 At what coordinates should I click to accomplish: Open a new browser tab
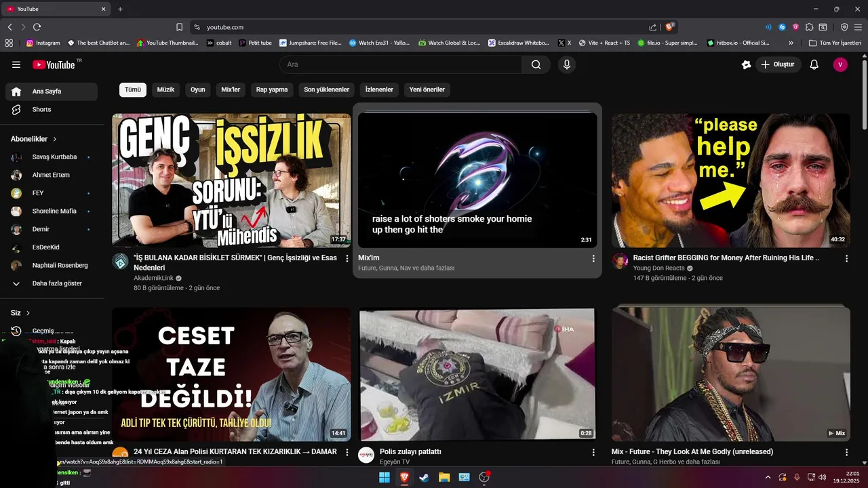(x=120, y=9)
